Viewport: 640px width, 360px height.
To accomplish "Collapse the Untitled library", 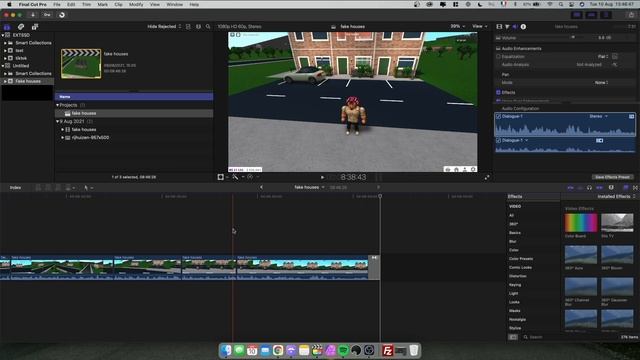I will coord(3,66).
